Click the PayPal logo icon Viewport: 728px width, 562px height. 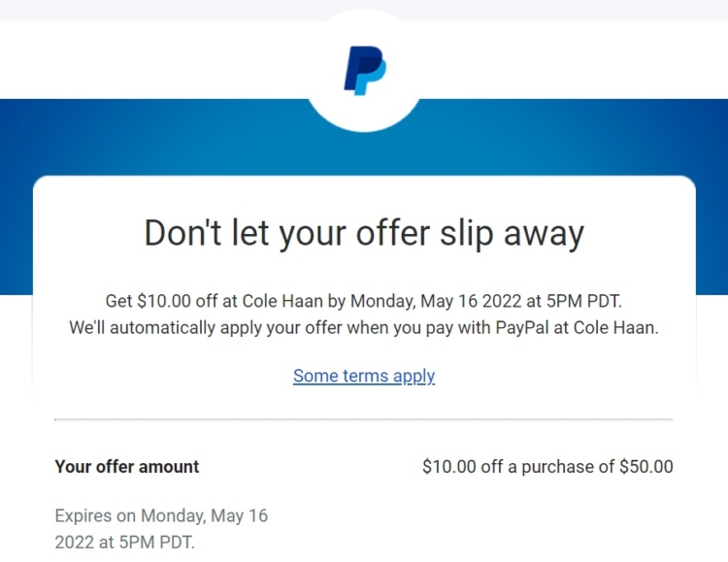click(365, 70)
